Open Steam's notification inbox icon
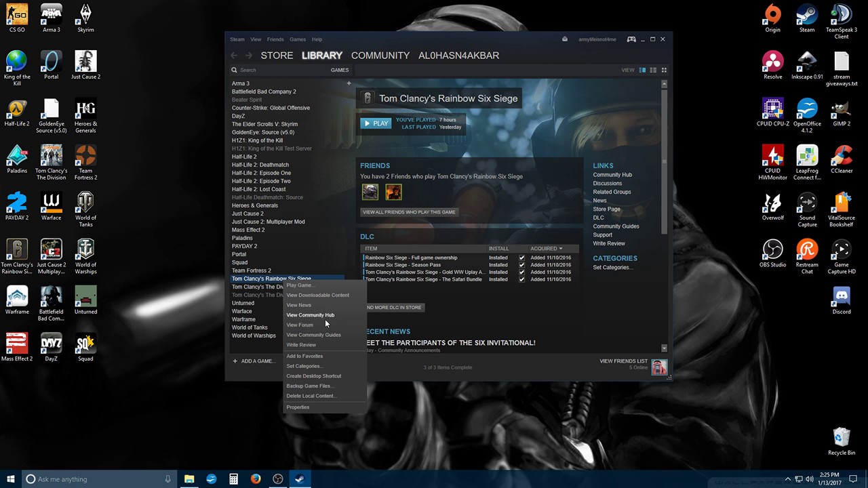Image resolution: width=868 pixels, height=488 pixels. point(564,39)
